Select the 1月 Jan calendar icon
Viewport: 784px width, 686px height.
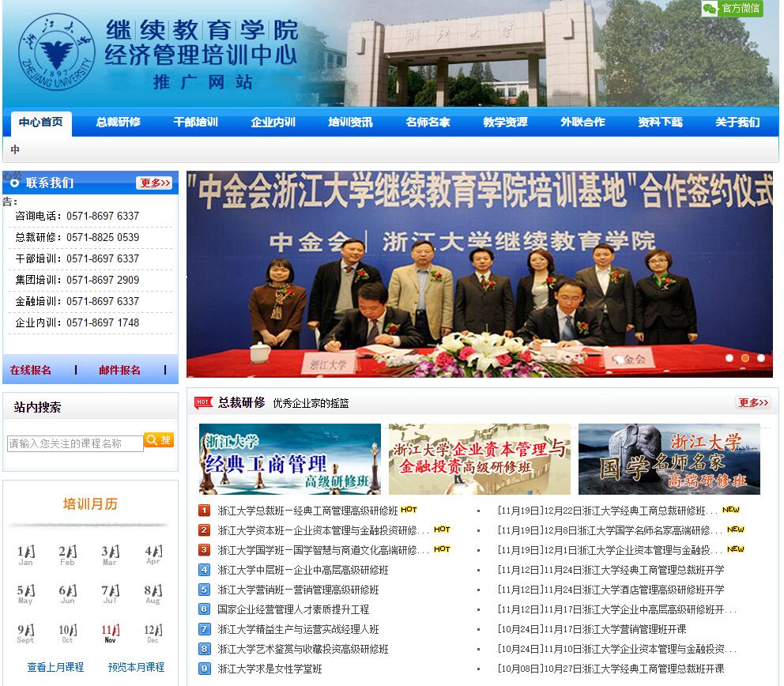pyautogui.click(x=26, y=555)
